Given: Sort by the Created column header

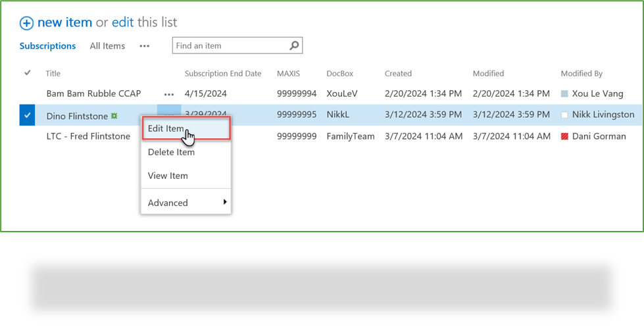Looking at the screenshot, I should [398, 74].
